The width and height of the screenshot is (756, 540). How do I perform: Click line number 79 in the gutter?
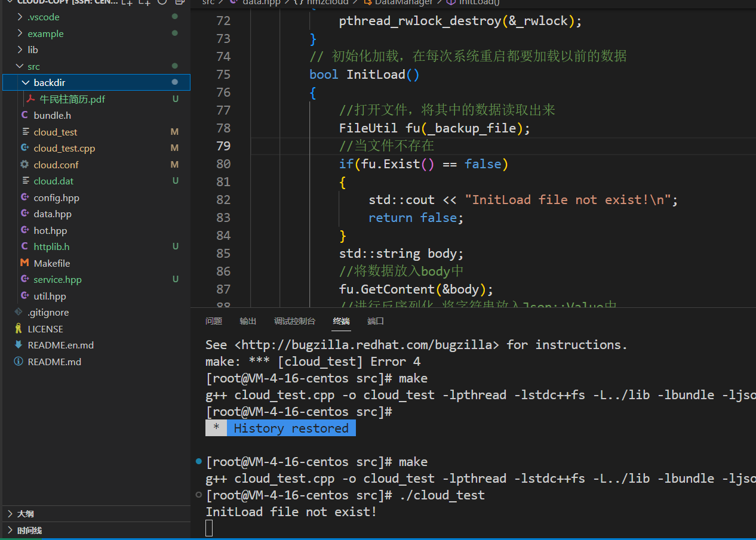223,146
